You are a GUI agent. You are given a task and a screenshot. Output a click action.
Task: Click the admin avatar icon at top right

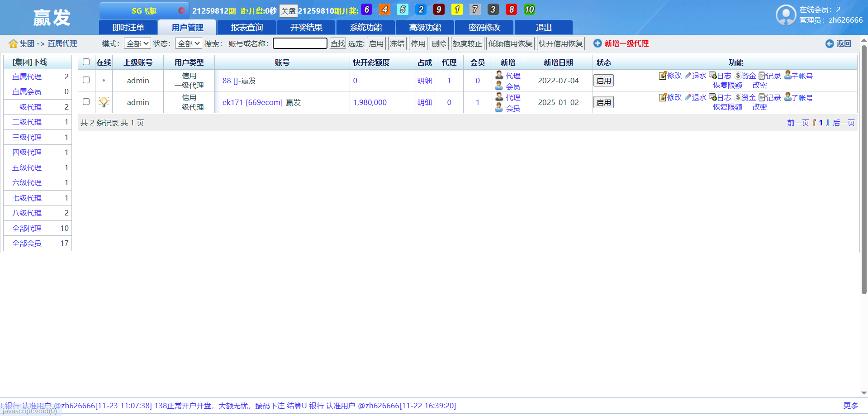786,15
